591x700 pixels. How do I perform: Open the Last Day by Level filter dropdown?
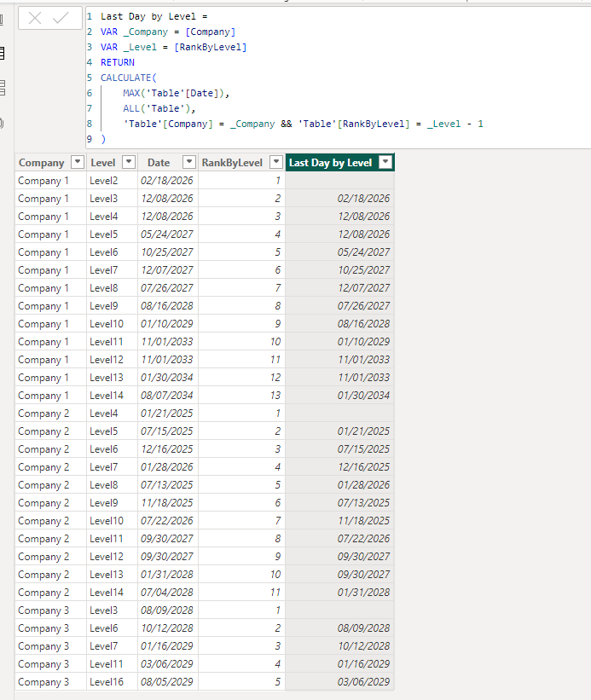click(x=385, y=162)
